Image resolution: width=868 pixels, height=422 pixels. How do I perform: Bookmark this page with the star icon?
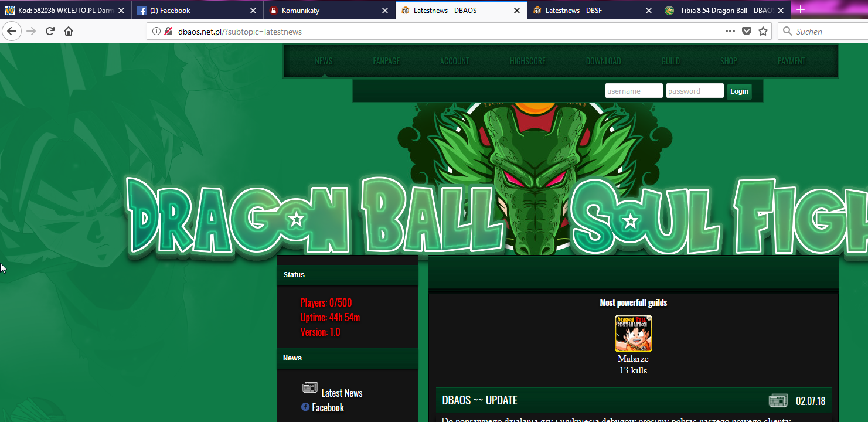[x=763, y=32]
